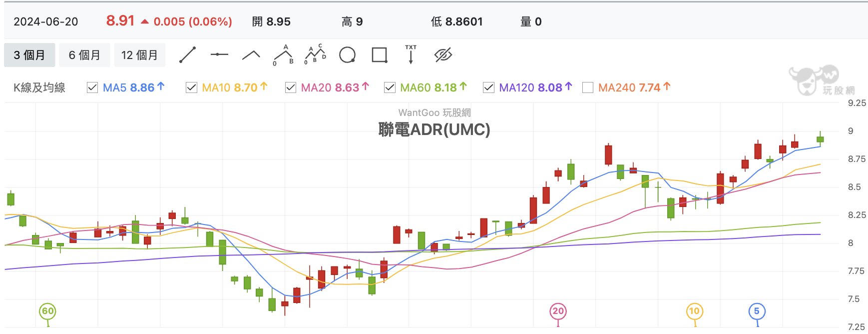Select the 0-A-B wave drawing tool
Screen dimensions: 868x334
coord(283,55)
